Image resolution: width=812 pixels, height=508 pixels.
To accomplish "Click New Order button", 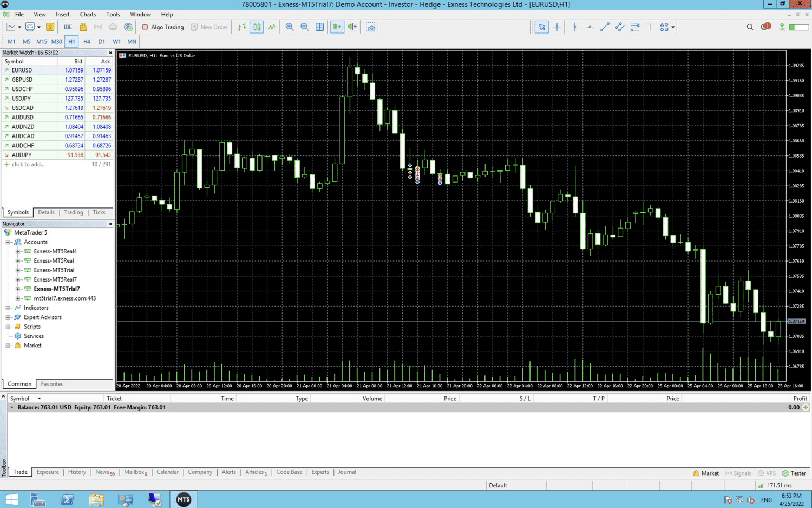I will pyautogui.click(x=209, y=27).
